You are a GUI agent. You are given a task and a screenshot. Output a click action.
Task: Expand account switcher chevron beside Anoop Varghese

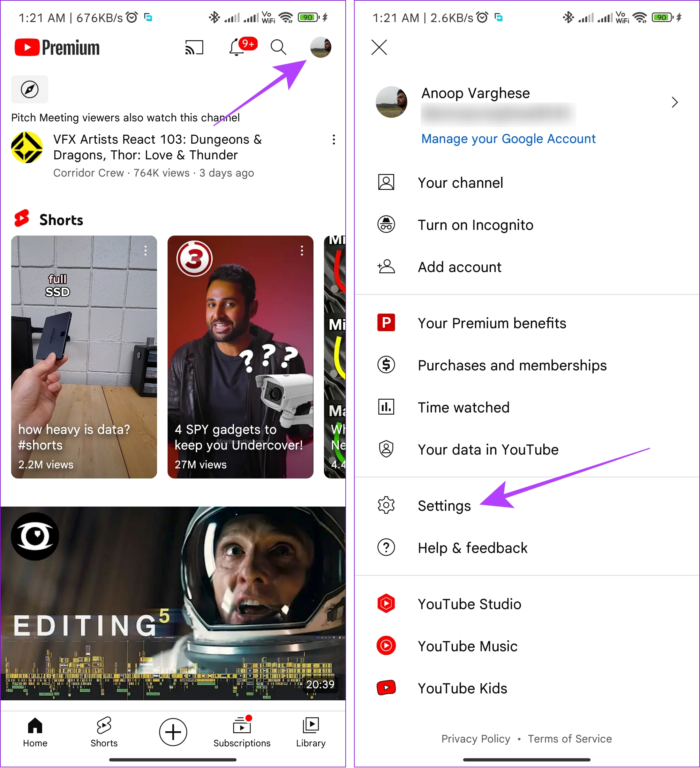674,102
